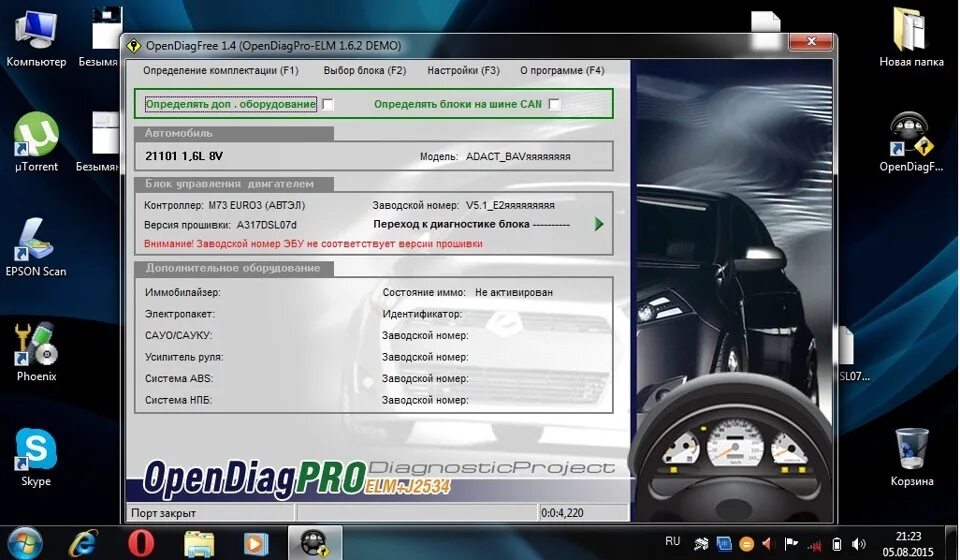Screen dimensions: 960x560
Task: Open Windows Start menu orb
Action: click(25, 543)
